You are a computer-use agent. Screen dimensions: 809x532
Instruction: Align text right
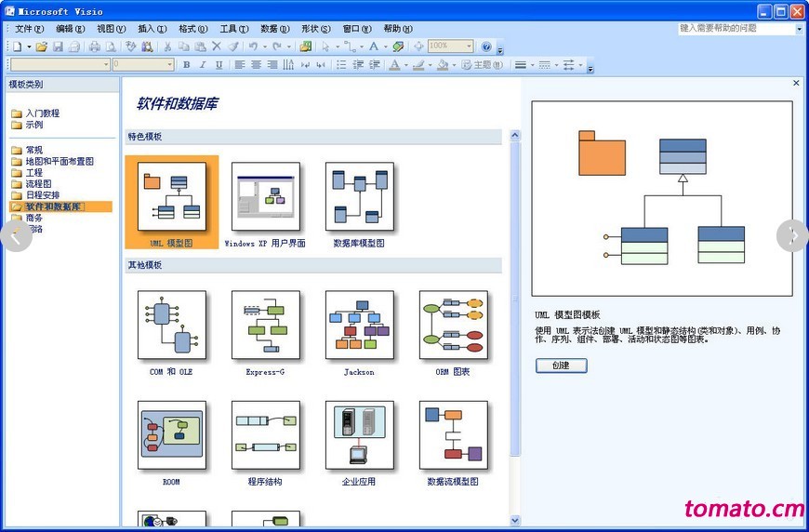tap(272, 65)
